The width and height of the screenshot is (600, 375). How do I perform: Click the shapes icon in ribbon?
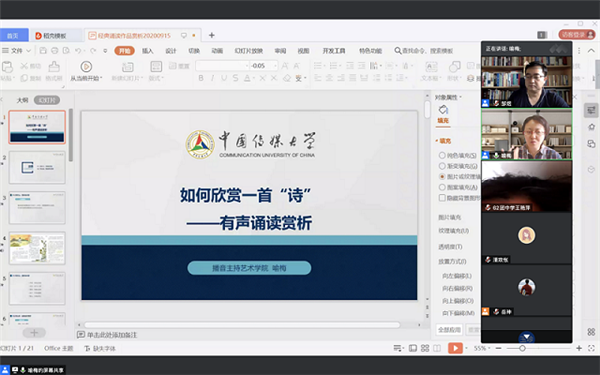tap(455, 67)
